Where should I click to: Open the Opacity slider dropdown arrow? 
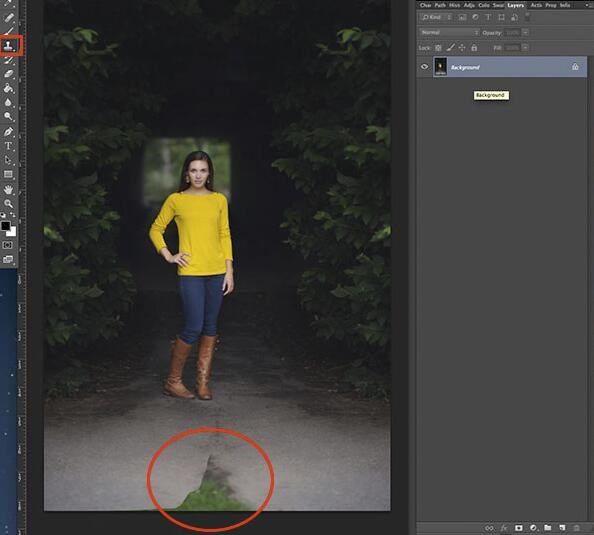click(x=525, y=33)
